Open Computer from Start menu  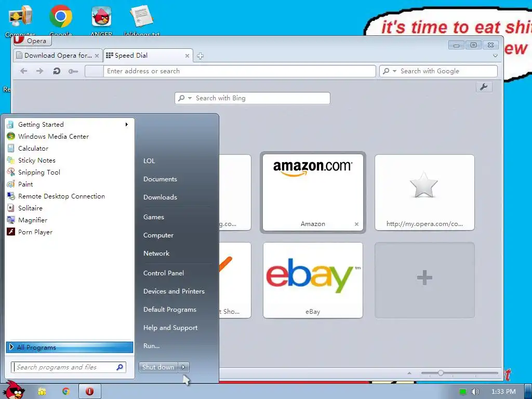click(x=158, y=235)
